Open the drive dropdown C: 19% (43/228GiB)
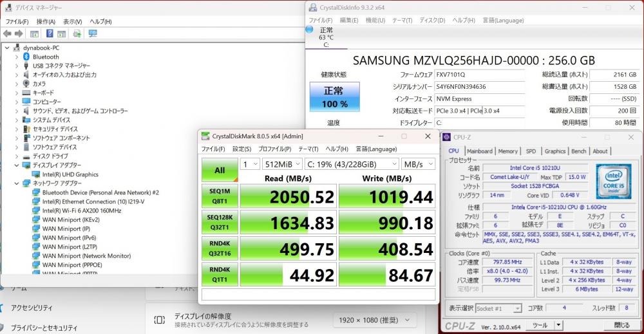The height and width of the screenshot is (334, 644). 352,164
